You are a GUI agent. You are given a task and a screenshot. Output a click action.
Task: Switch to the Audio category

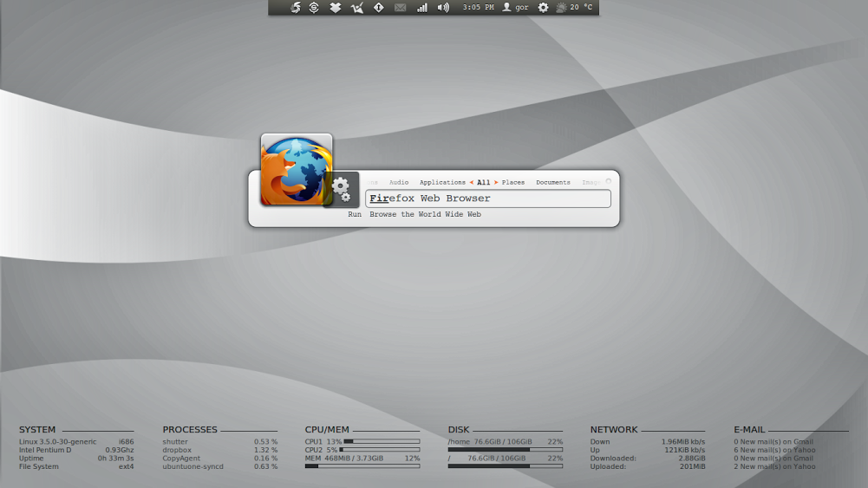click(x=399, y=182)
